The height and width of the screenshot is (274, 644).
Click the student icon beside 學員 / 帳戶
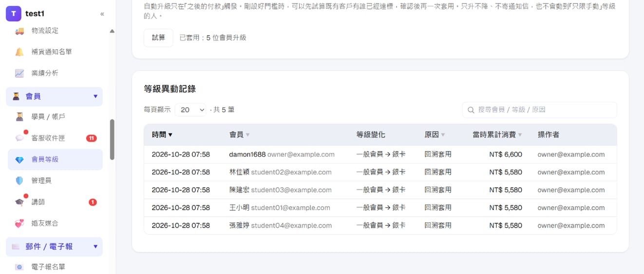(x=19, y=117)
